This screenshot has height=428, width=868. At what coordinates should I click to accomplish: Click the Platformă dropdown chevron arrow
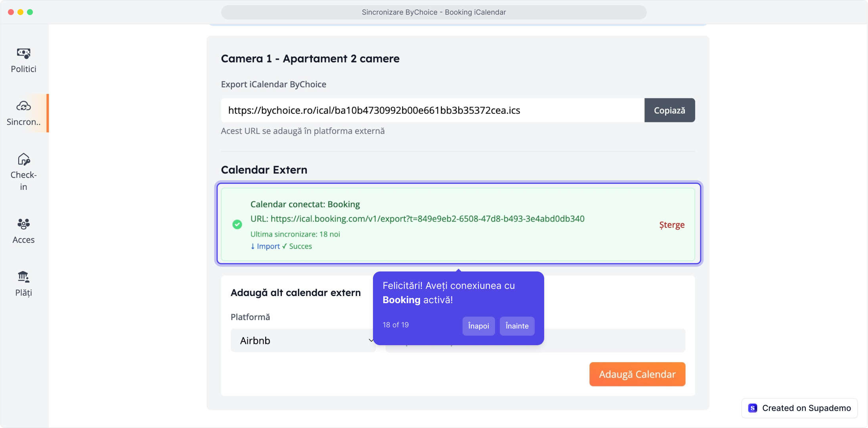(x=371, y=340)
